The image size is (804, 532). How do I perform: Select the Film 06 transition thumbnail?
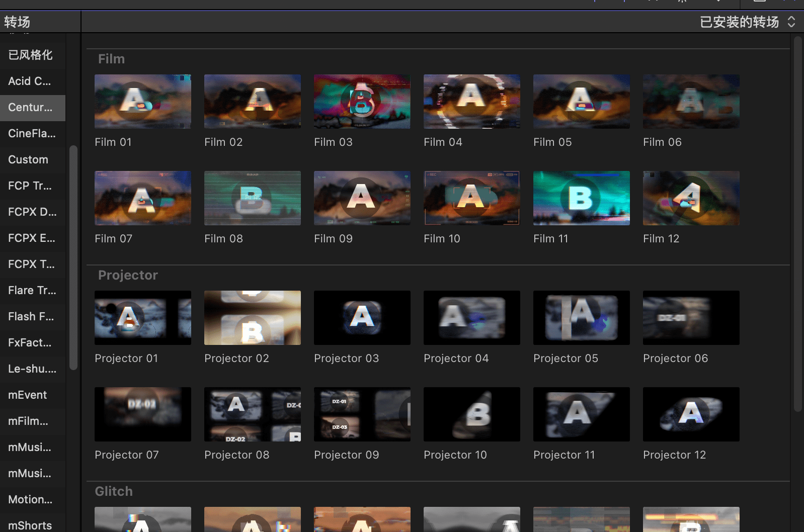coord(691,102)
